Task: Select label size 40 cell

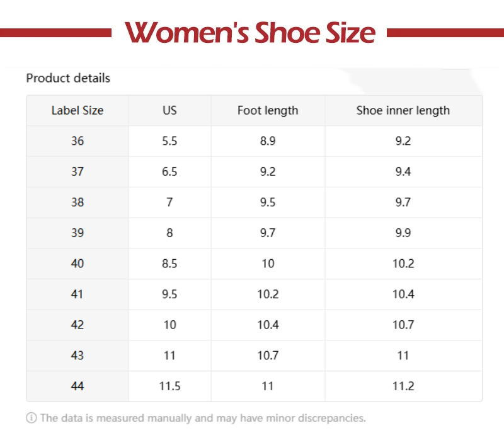Action: pyautogui.click(x=77, y=264)
